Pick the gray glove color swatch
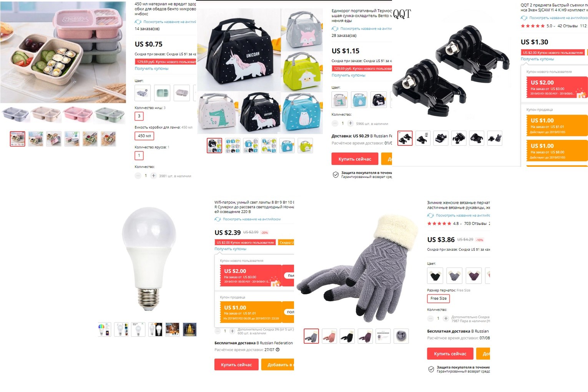The image size is (588, 392). pyautogui.click(x=454, y=276)
